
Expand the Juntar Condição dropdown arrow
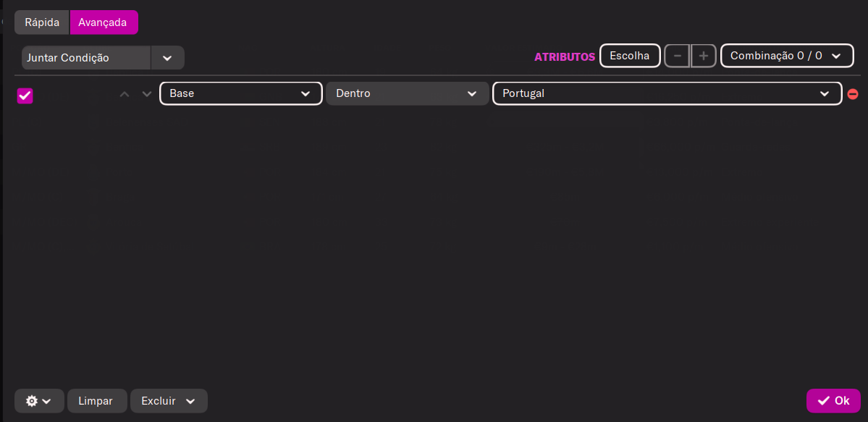pyautogui.click(x=167, y=58)
